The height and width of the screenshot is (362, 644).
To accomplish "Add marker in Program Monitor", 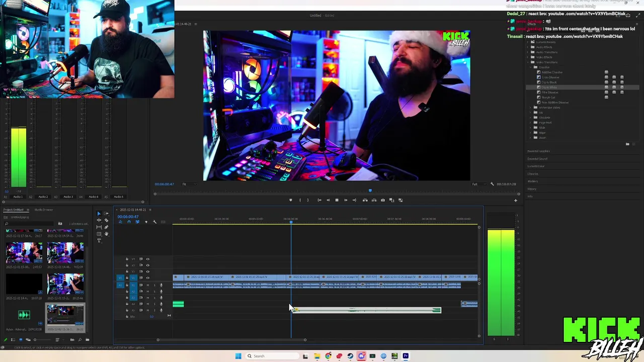I will [291, 200].
